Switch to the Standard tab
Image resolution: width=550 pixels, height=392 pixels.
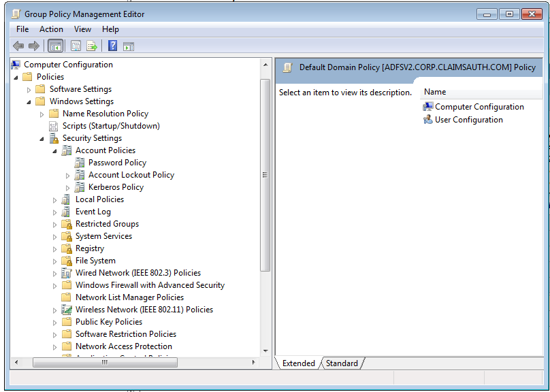[342, 363]
